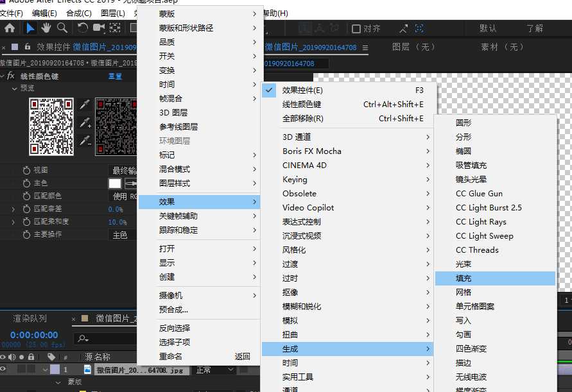Select 四色渐变 effect
This screenshot has width=572, height=392.
coord(495,349)
